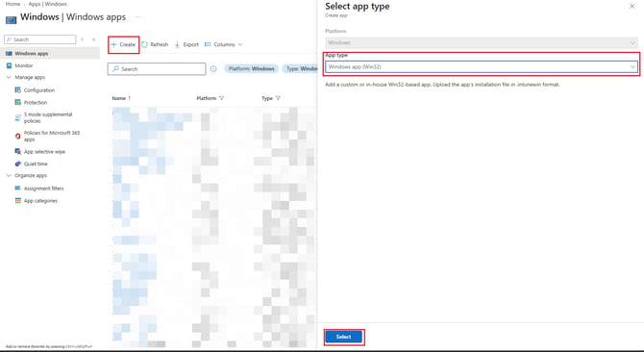Click the info icon beside the search field
This screenshot has width=644, height=352.
(x=213, y=69)
